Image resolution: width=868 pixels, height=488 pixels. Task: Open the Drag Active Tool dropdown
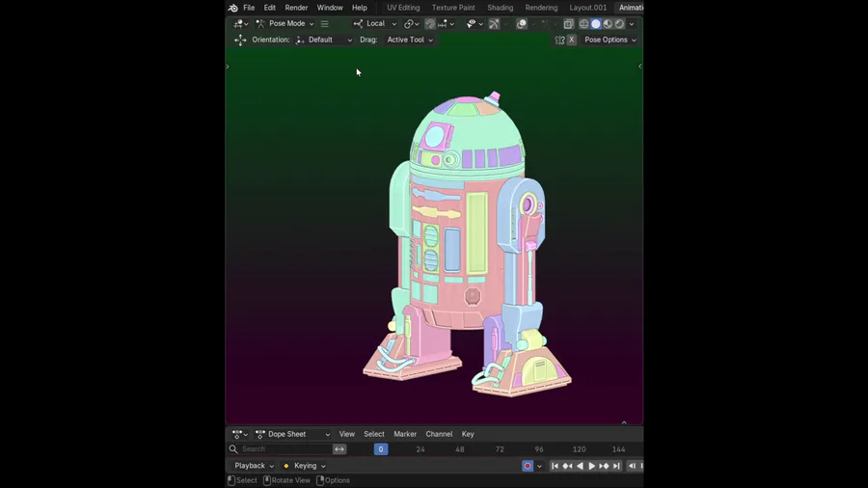[x=410, y=40]
